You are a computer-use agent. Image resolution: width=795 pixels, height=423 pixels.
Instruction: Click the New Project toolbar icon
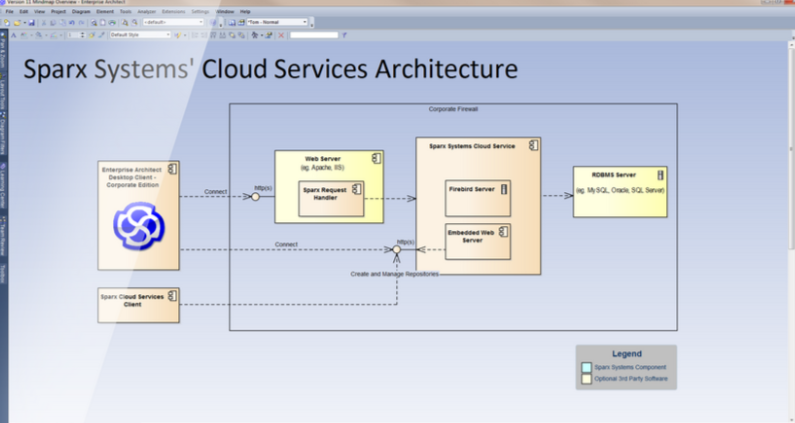(7, 22)
